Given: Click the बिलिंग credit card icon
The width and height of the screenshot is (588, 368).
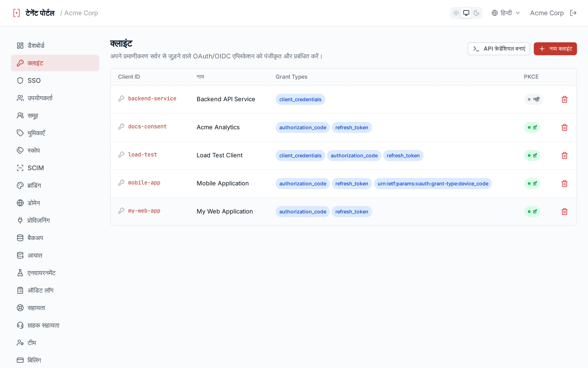Looking at the screenshot, I should pyautogui.click(x=20, y=360).
